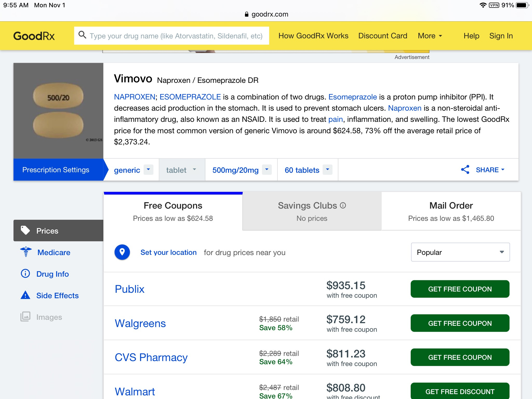Click Get Free Discount for Walmart
Screen dimensions: 532x399
[460, 391]
